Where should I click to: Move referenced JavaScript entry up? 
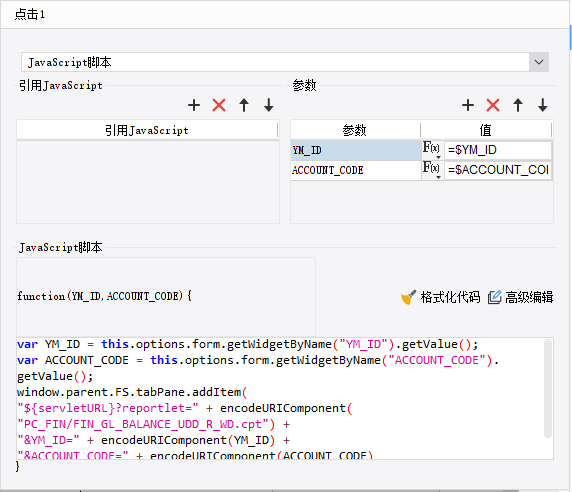tap(244, 105)
